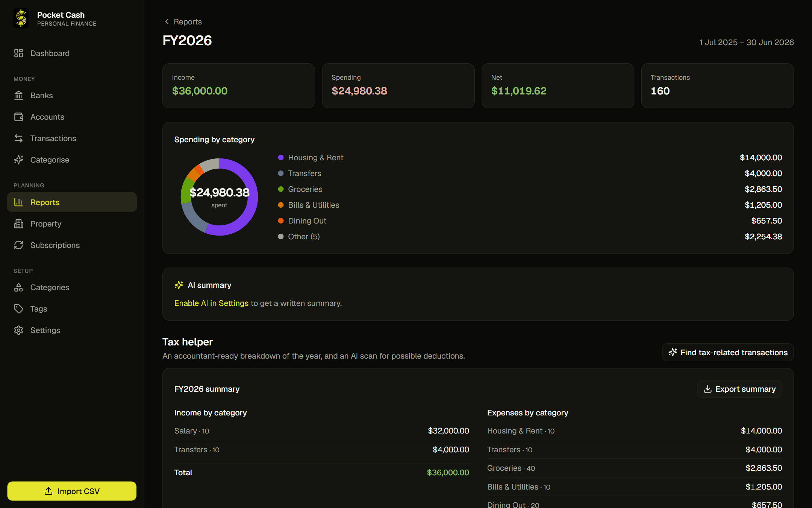This screenshot has height=508, width=812.
Task: Click the Groceries · 40 expense row
Action: [x=635, y=468]
